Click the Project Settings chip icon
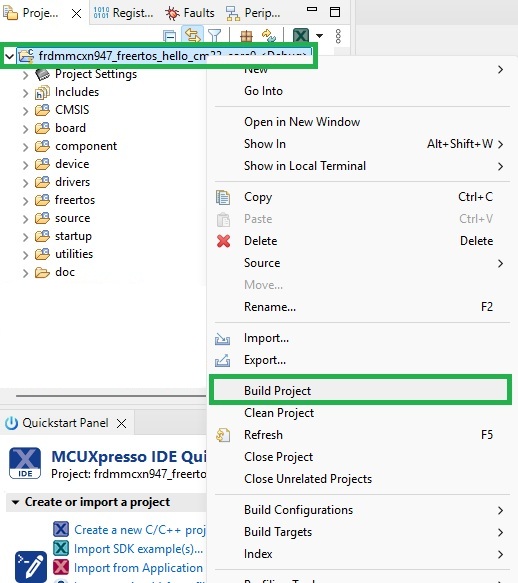Image resolution: width=518 pixels, height=583 pixels. click(x=42, y=74)
